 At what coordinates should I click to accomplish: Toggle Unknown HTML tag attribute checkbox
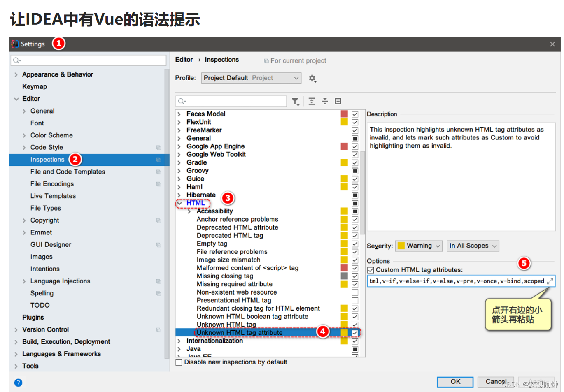[355, 333]
